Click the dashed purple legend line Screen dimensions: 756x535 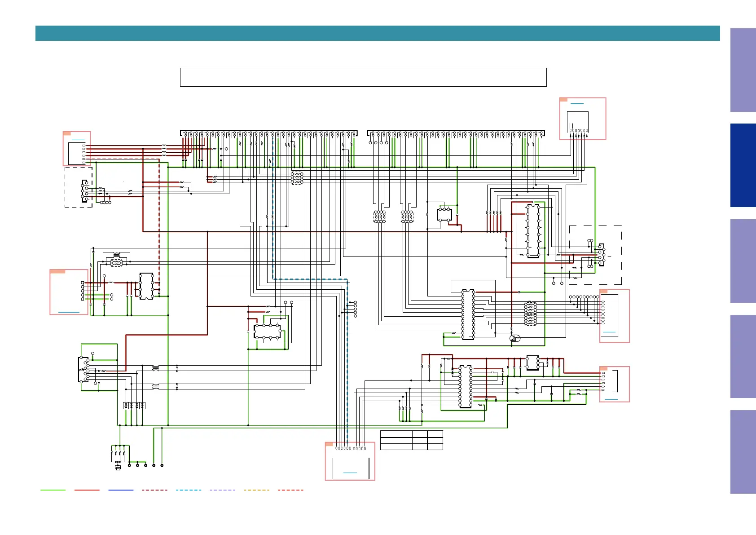click(x=223, y=490)
